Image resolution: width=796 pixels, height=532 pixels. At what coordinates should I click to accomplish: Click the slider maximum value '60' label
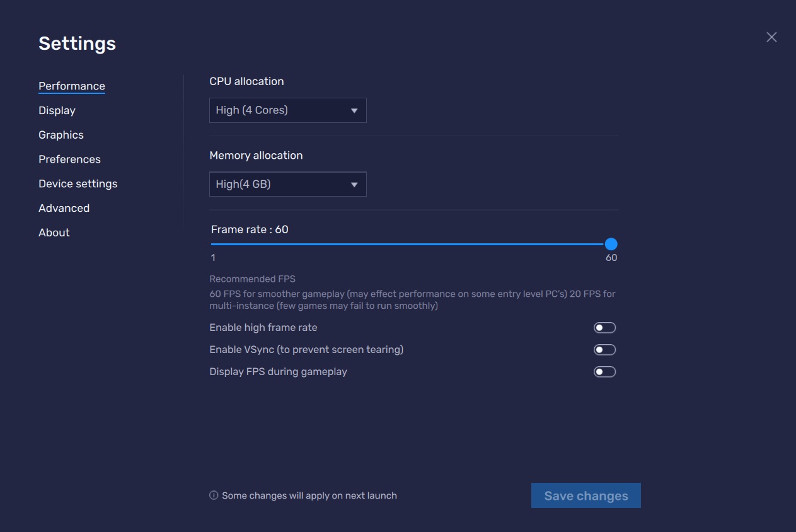[x=611, y=258]
